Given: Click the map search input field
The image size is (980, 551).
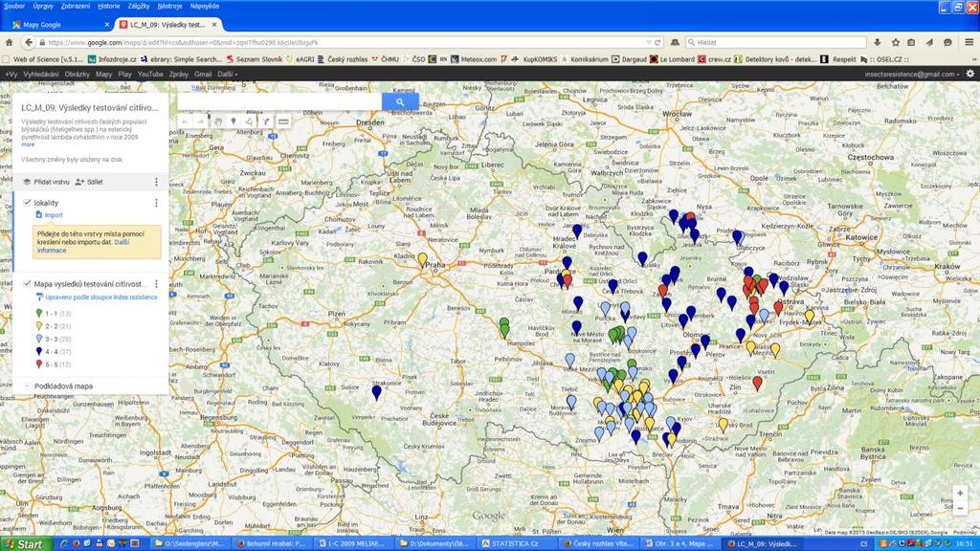Looking at the screenshot, I should pos(279,101).
